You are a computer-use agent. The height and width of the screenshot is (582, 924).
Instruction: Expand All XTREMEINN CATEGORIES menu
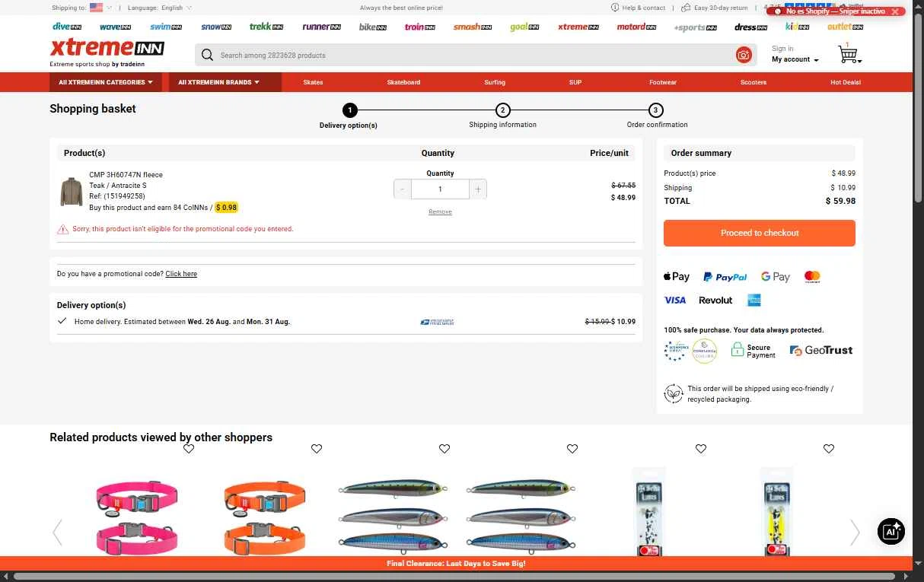coord(106,82)
